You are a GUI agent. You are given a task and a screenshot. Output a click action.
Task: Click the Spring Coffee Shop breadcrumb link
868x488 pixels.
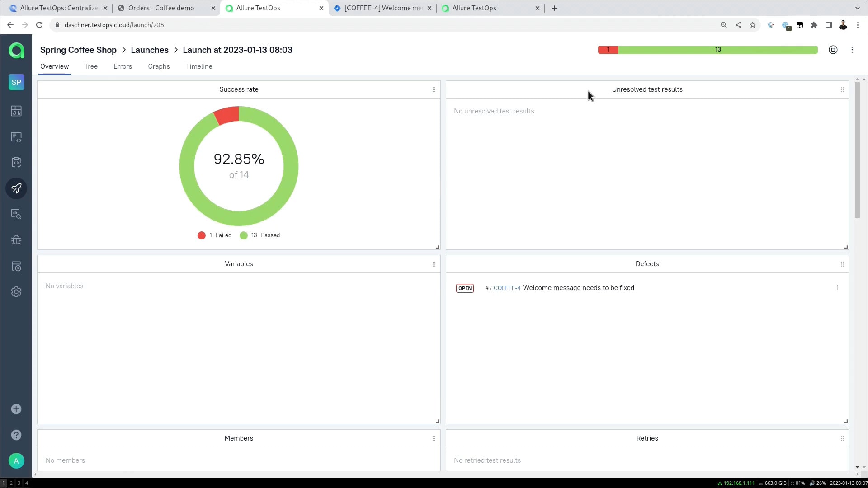point(78,49)
